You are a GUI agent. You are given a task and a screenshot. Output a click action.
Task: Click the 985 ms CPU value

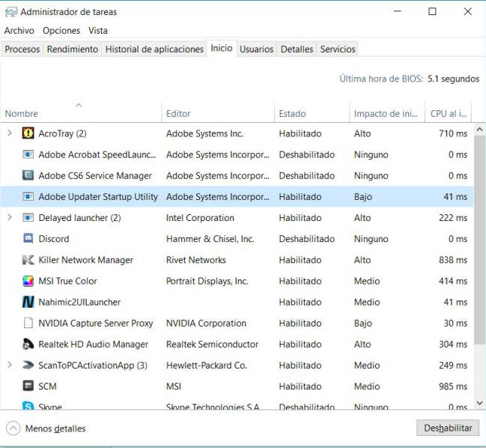pyautogui.click(x=453, y=387)
